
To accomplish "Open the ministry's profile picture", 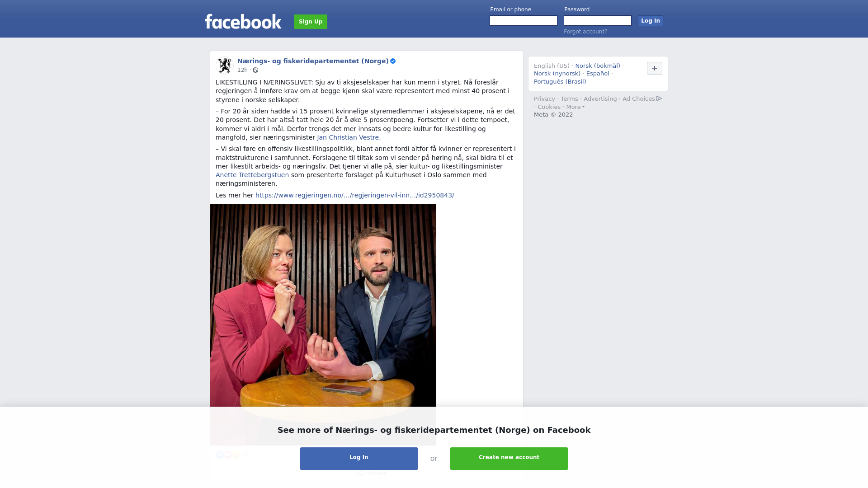I will pyautogui.click(x=225, y=66).
